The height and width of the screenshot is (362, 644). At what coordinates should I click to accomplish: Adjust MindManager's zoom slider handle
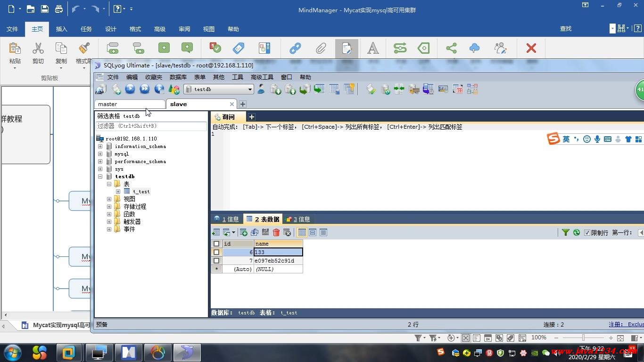pyautogui.click(x=583, y=337)
